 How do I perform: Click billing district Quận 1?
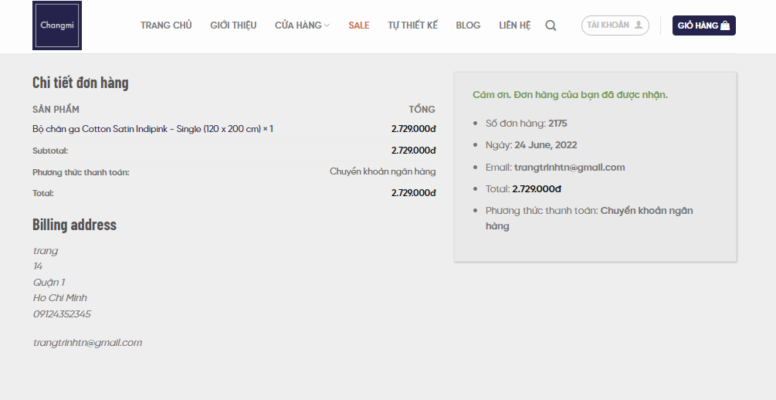tap(48, 283)
